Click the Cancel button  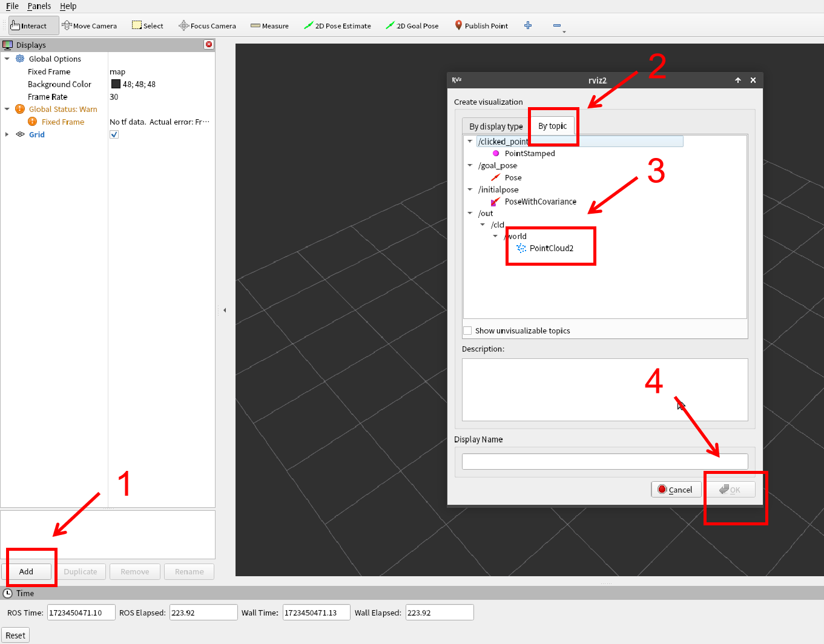[x=676, y=490]
